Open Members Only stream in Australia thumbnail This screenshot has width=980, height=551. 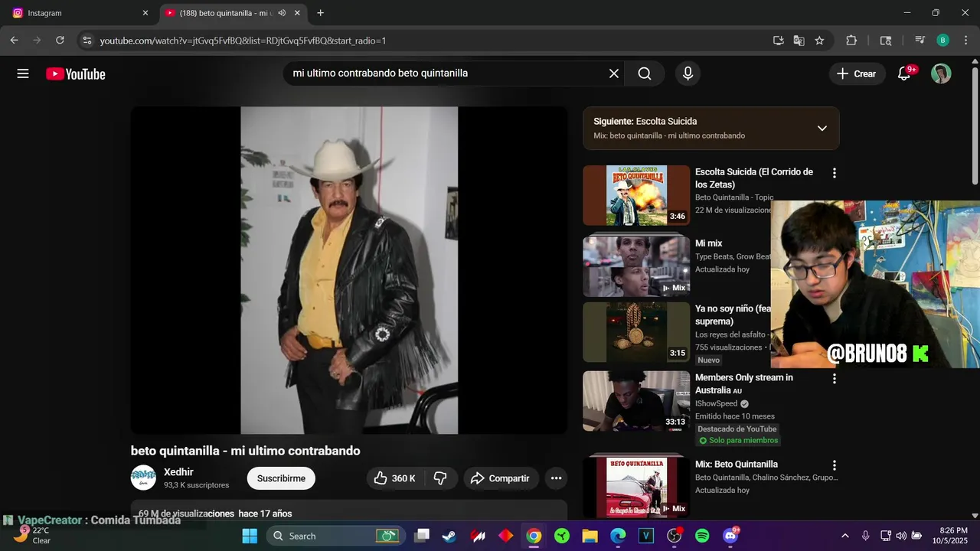click(x=636, y=401)
